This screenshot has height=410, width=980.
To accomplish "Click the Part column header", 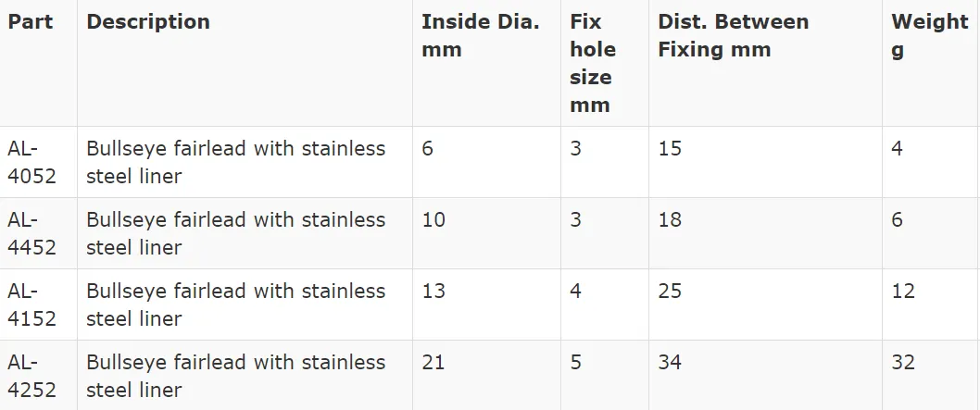I will 30,22.
